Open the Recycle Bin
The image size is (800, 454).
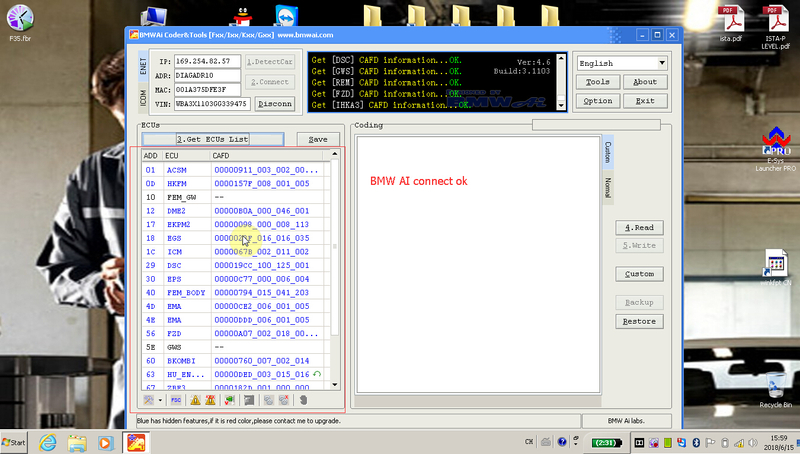[x=776, y=390]
